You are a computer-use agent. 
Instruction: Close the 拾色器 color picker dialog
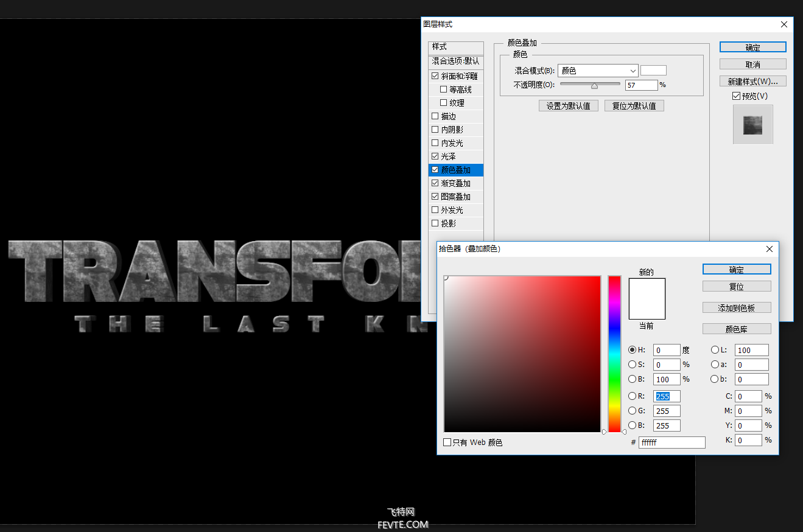point(770,249)
